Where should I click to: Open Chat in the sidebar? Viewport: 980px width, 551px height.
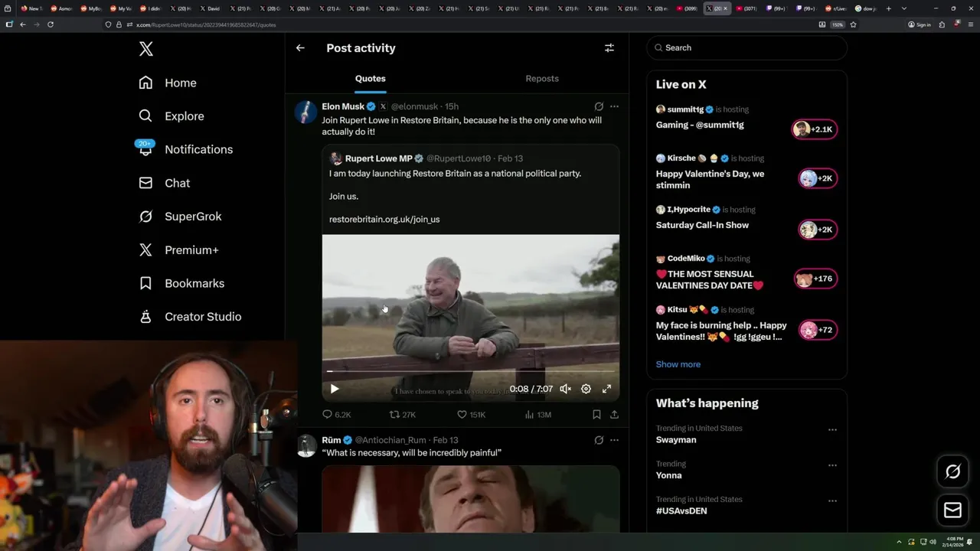point(165,183)
